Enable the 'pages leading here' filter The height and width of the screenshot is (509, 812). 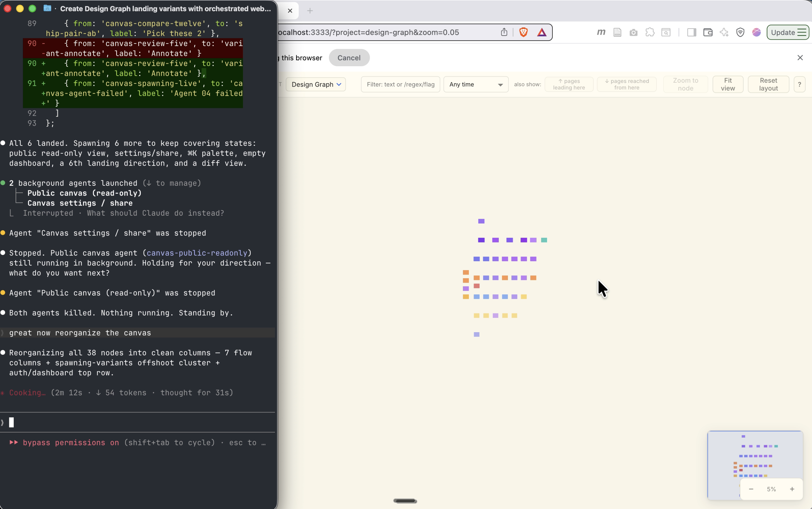[x=569, y=84]
